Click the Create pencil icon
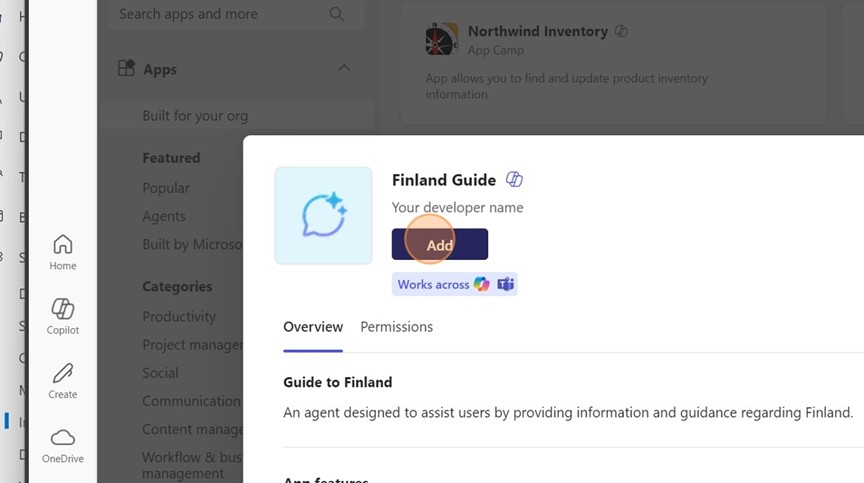The image size is (864, 483). point(62,374)
